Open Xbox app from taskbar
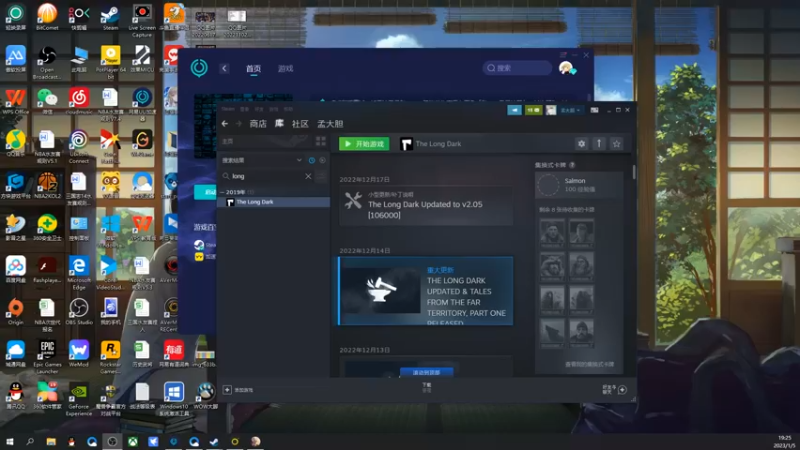Viewport: 800px width, 450px height. coord(133,441)
